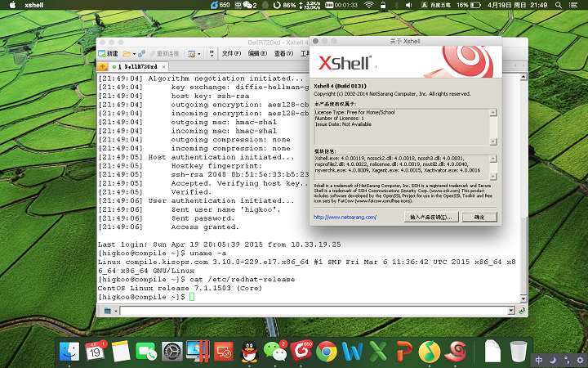The width and height of the screenshot is (588, 368).
Task: Open the Trash in the Dock
Action: point(518,352)
